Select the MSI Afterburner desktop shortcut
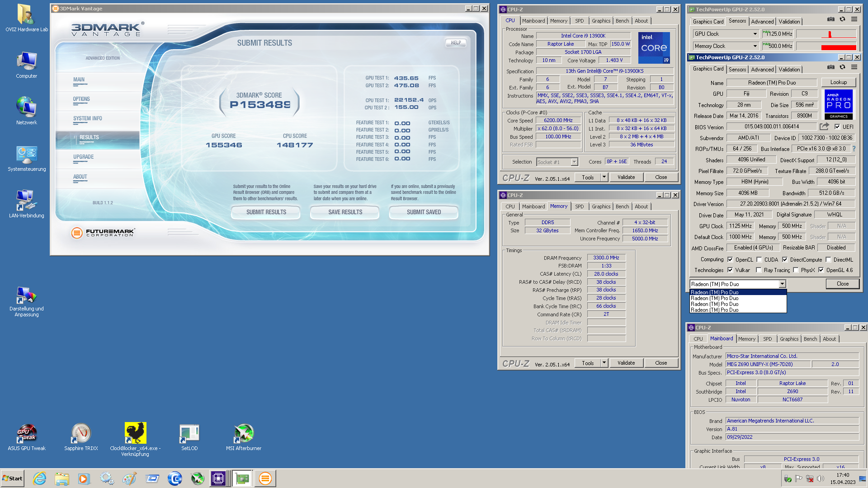Screen dimensions: 868x488 (244, 437)
